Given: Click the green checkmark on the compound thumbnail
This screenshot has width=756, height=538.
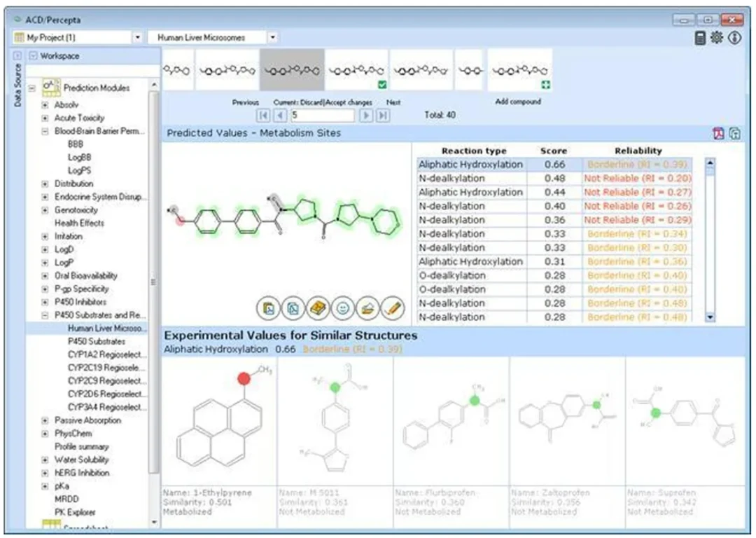Looking at the screenshot, I should point(382,85).
